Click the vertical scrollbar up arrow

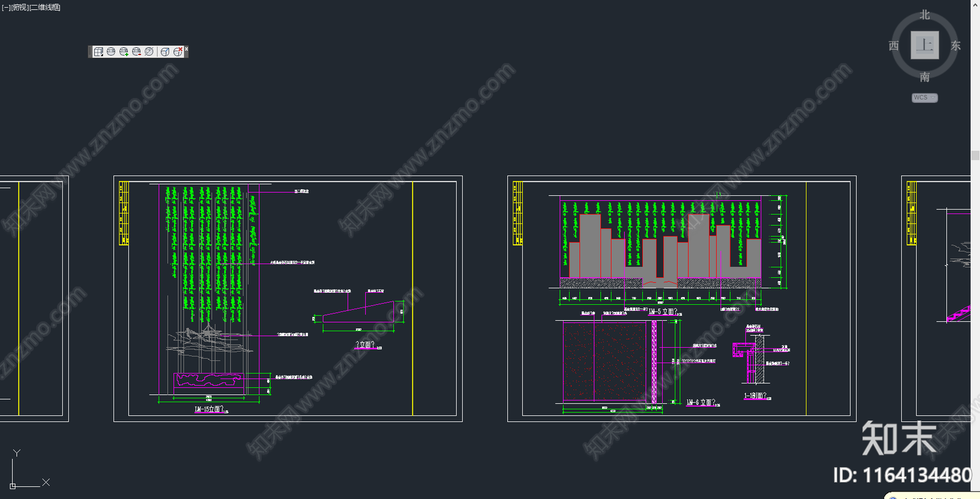click(975, 5)
